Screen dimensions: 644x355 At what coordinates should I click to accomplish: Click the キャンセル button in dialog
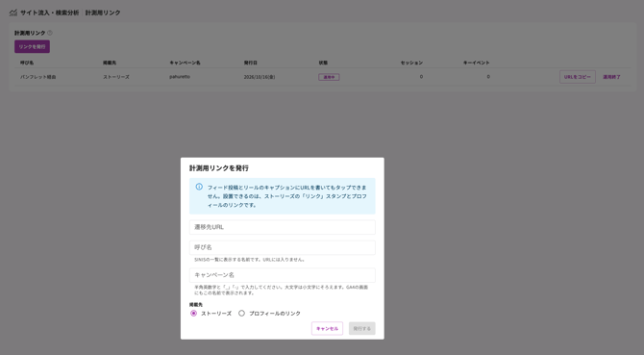click(x=327, y=328)
